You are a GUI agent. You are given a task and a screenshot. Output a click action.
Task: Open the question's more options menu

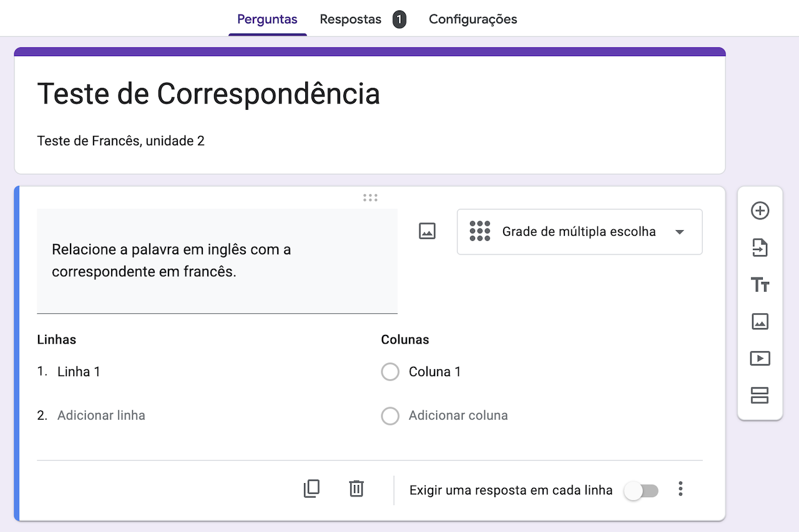pos(680,490)
